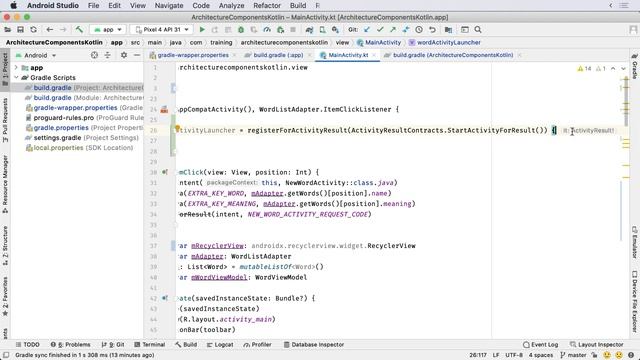Viewport: 640px width, 360px height.
Task: Run the app with the green play icon
Action: pyautogui.click(x=202, y=30)
